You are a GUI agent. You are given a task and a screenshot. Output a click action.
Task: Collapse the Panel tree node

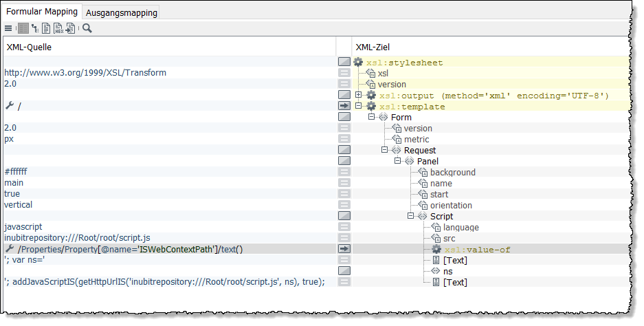click(x=397, y=161)
